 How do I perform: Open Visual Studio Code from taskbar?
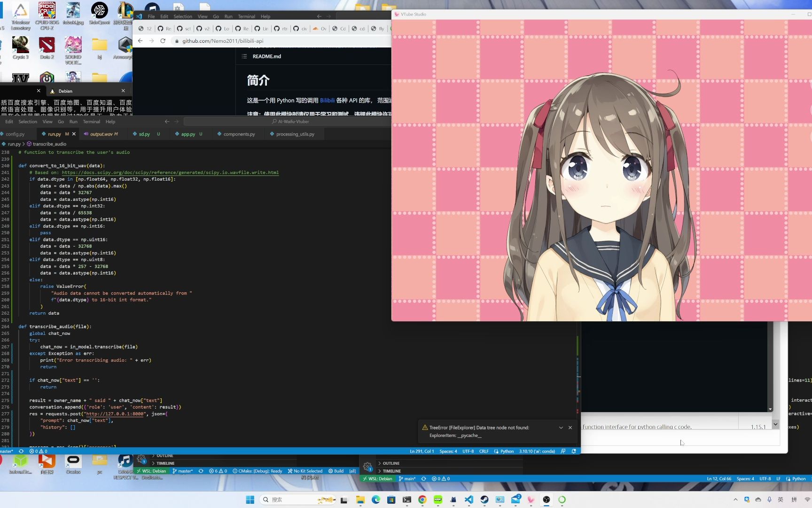pyautogui.click(x=469, y=500)
